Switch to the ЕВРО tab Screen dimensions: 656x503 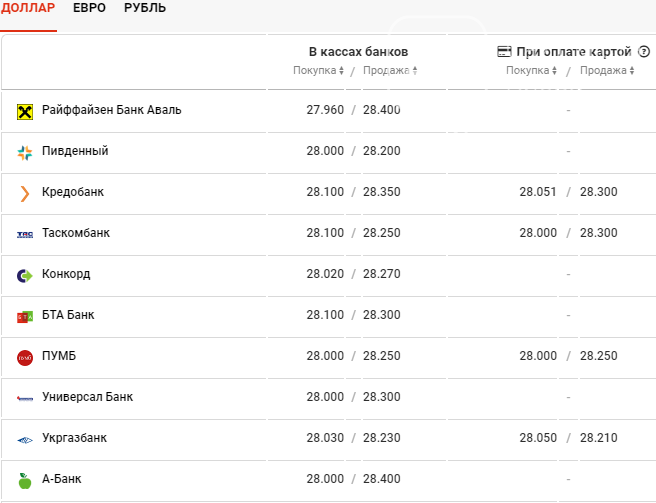point(89,8)
